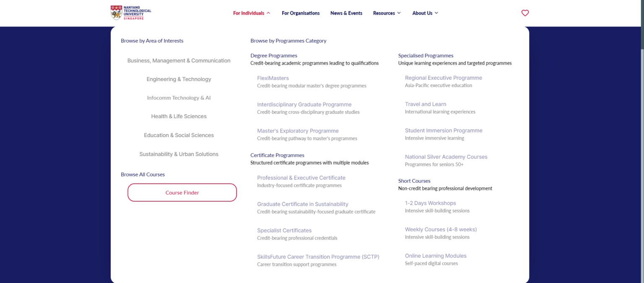Open Professional & Executive Certificate
This screenshot has width=644, height=283.
pyautogui.click(x=301, y=178)
